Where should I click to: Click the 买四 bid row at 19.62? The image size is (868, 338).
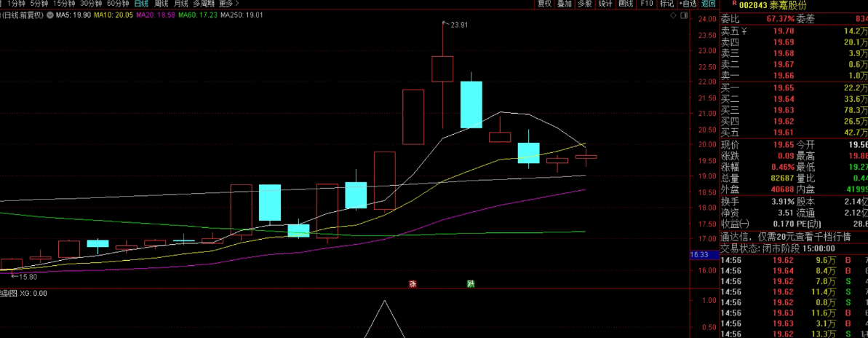click(x=793, y=122)
